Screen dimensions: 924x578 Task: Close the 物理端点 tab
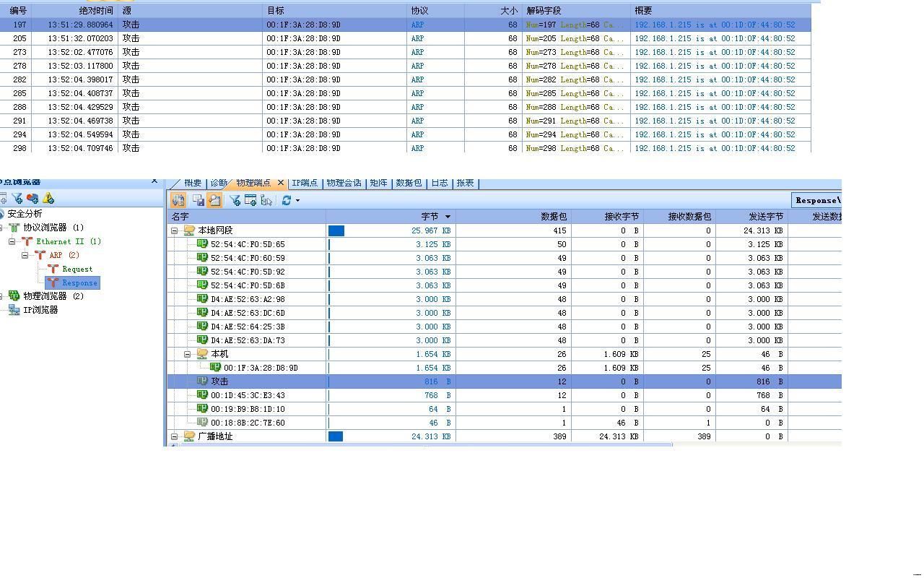pos(281,184)
